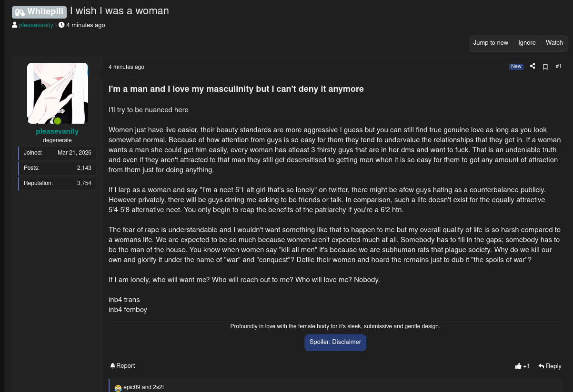Image resolution: width=573 pixels, height=392 pixels.
Task: Click the 4 minutes ago post timestamp
Action: (126, 67)
